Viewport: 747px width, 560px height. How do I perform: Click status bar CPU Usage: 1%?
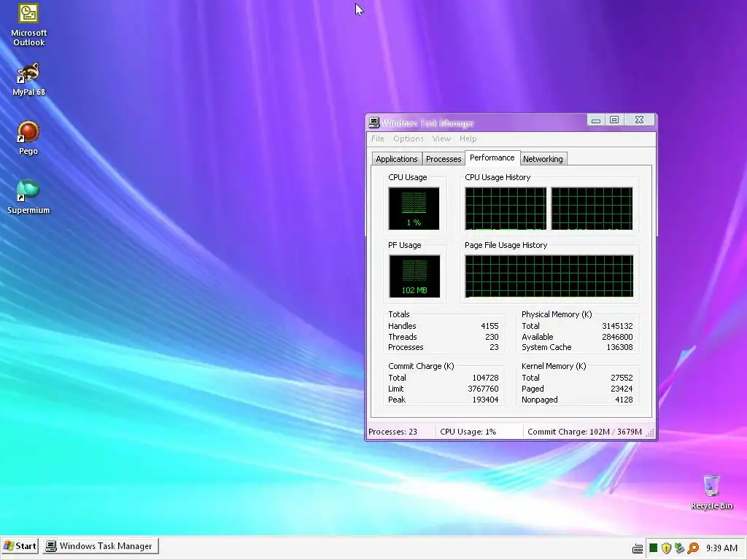[x=468, y=432]
